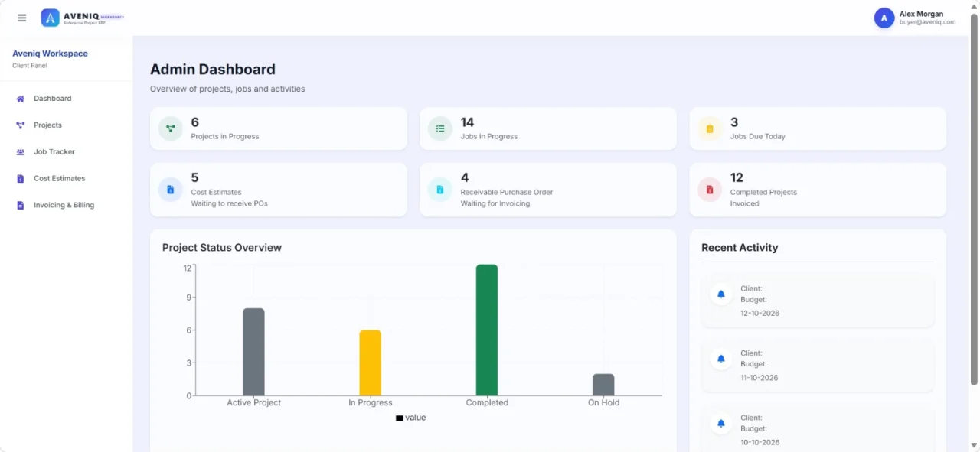This screenshot has width=980, height=452.
Task: Click the 11-10-2026 activity date
Action: click(x=759, y=378)
